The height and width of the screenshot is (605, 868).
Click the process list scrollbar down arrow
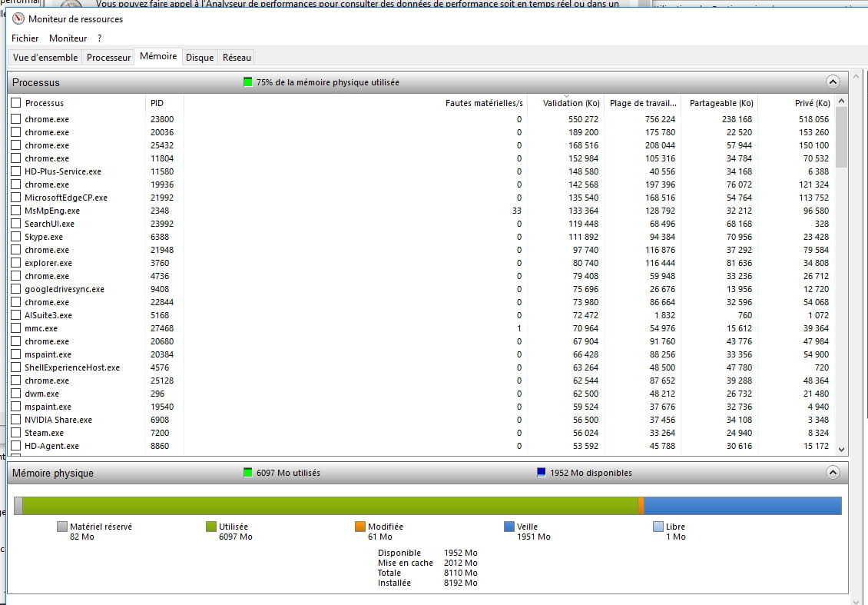pyautogui.click(x=841, y=450)
